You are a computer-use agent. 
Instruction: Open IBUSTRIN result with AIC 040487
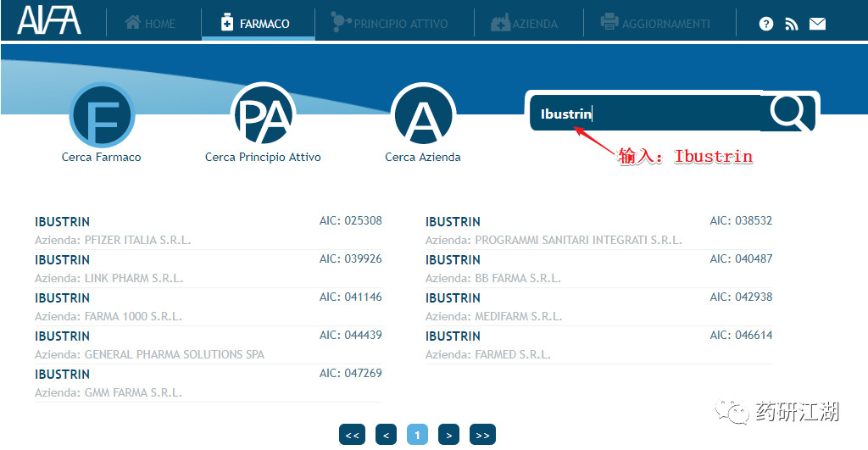tap(599, 269)
